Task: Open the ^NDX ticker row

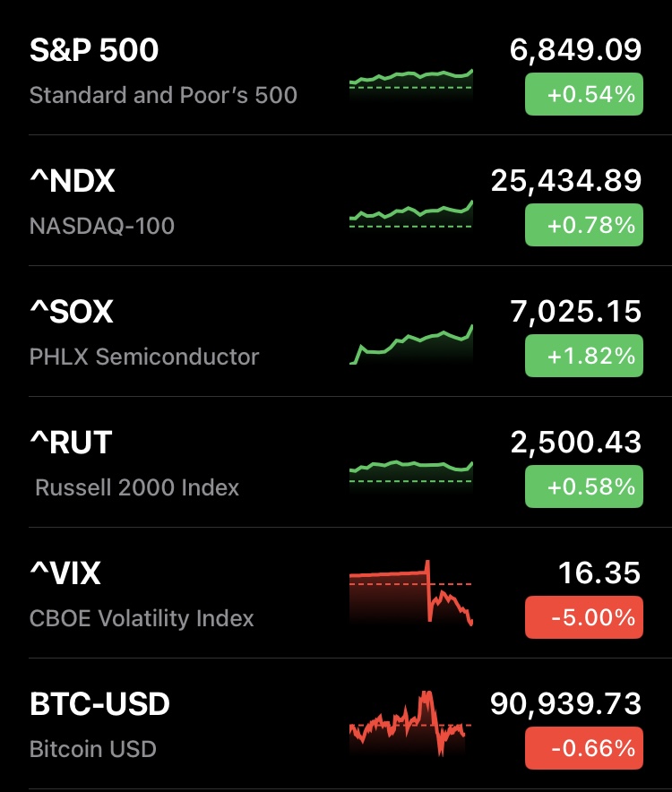Action: point(73,182)
